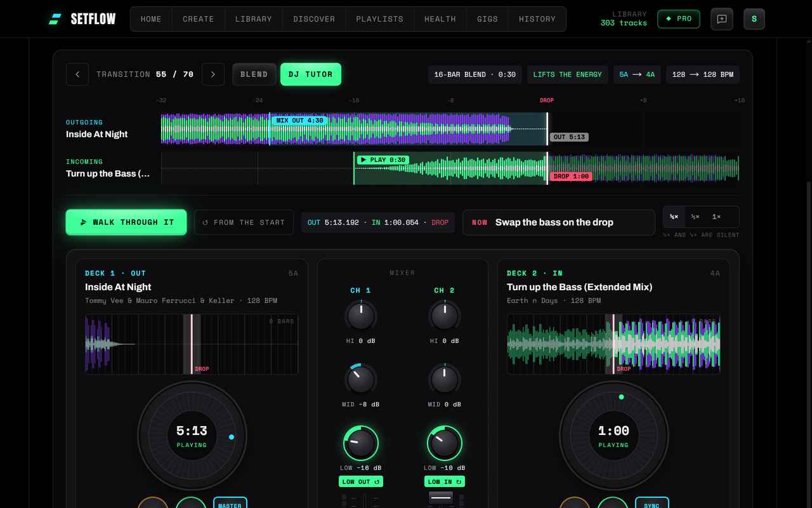Click Deck 1 waveform display
The height and width of the screenshot is (508, 812).
(192, 344)
